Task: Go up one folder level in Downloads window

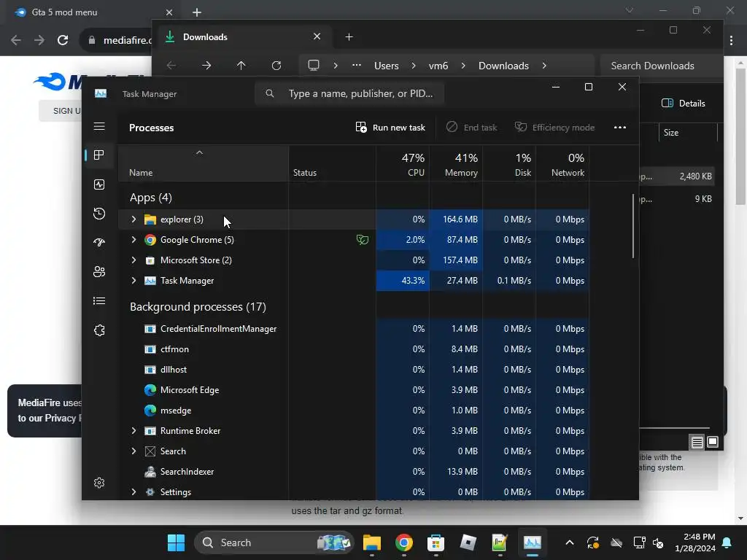Action: (x=241, y=66)
